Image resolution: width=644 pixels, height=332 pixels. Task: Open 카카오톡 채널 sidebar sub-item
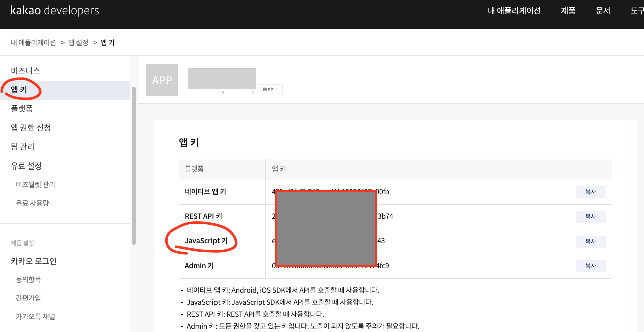[x=35, y=316]
